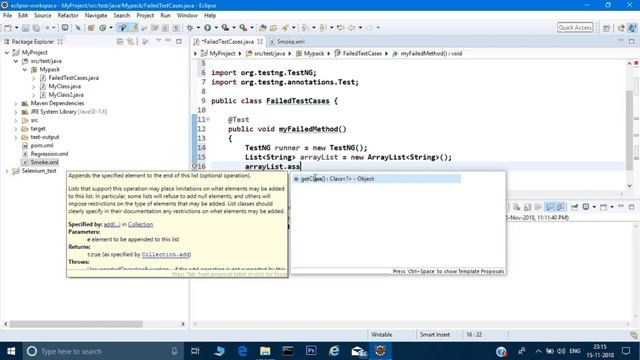
Task: Click the Save icon in toolbar
Action: pyautogui.click(x=25, y=28)
